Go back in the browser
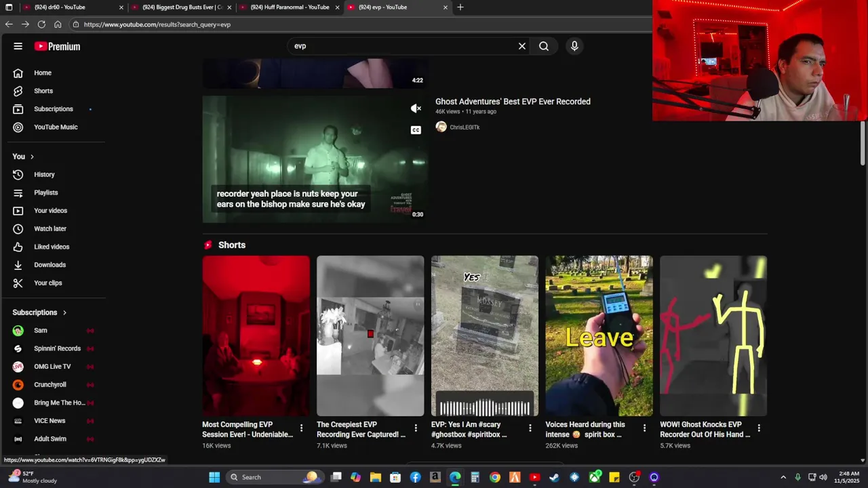Image resolution: width=868 pixels, height=488 pixels. pyautogui.click(x=9, y=24)
